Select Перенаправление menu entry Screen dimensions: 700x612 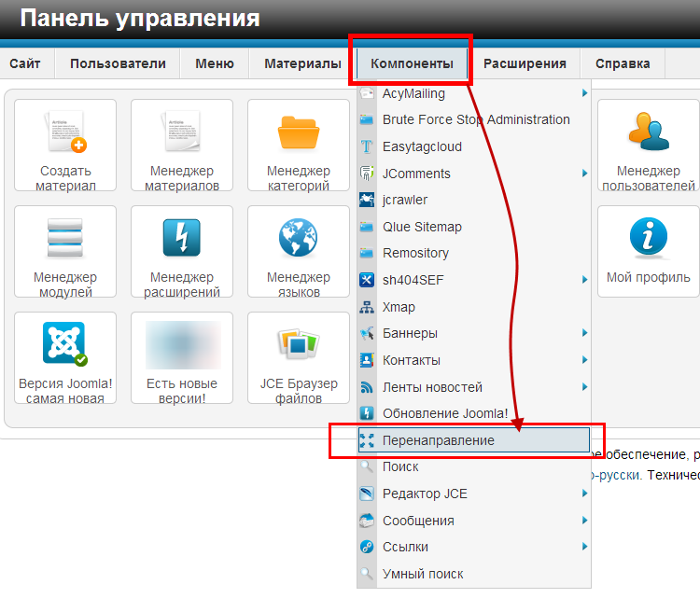474,440
